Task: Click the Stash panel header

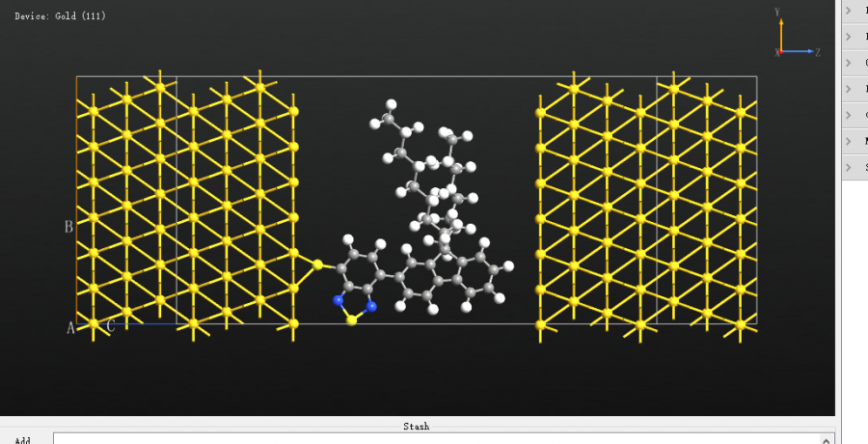Action: pyautogui.click(x=417, y=426)
